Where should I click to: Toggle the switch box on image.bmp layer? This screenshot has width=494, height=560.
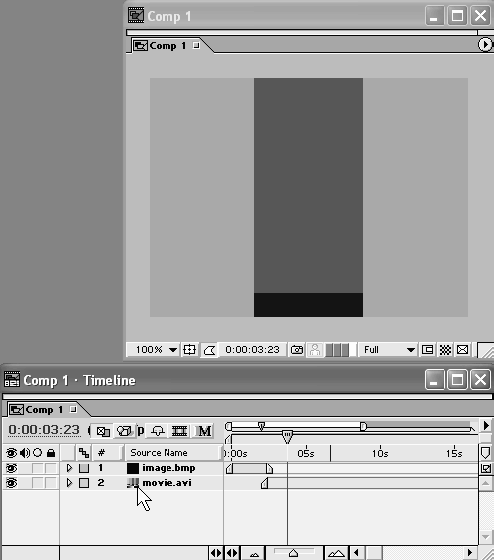pyautogui.click(x=84, y=468)
